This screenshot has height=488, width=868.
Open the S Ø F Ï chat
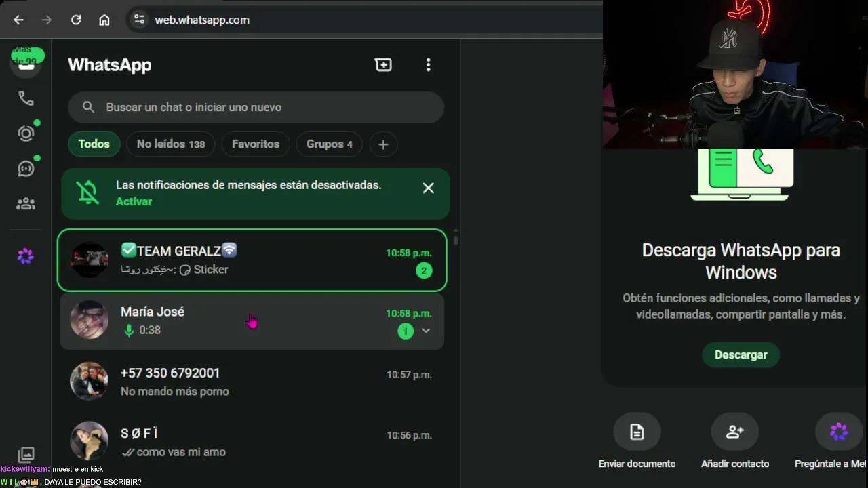tap(252, 442)
